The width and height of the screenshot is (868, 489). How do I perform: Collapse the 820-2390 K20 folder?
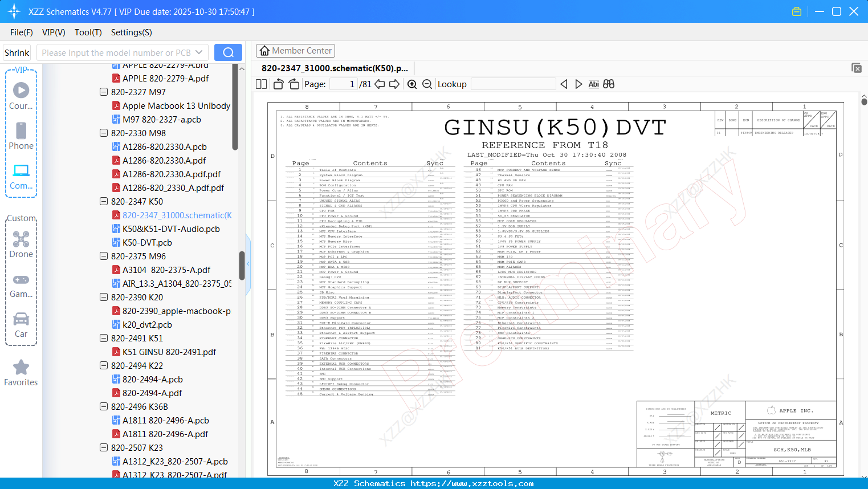(x=104, y=298)
